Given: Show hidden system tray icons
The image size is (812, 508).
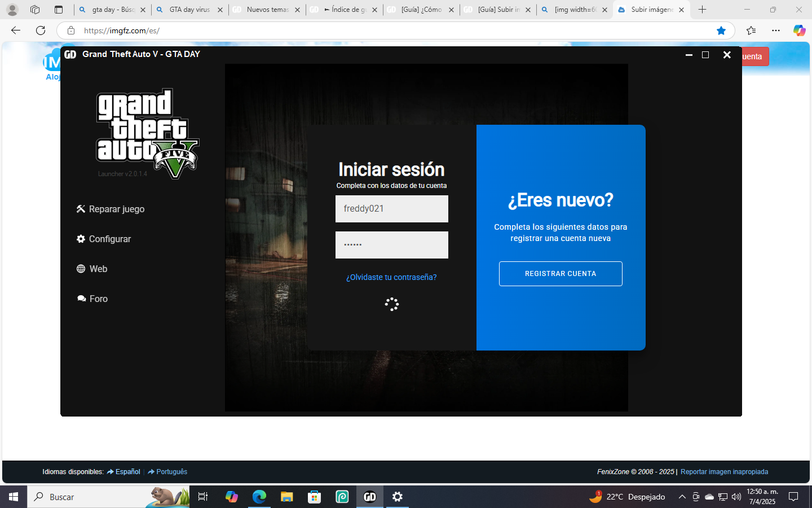Looking at the screenshot, I should coord(682,497).
